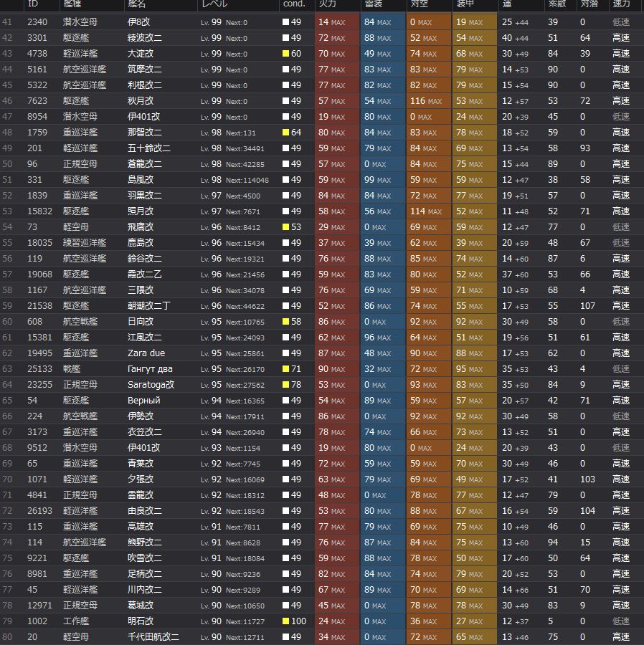The image size is (644, 645).
Task: Click the anti-air value 114 for 照月改
Action: click(417, 211)
